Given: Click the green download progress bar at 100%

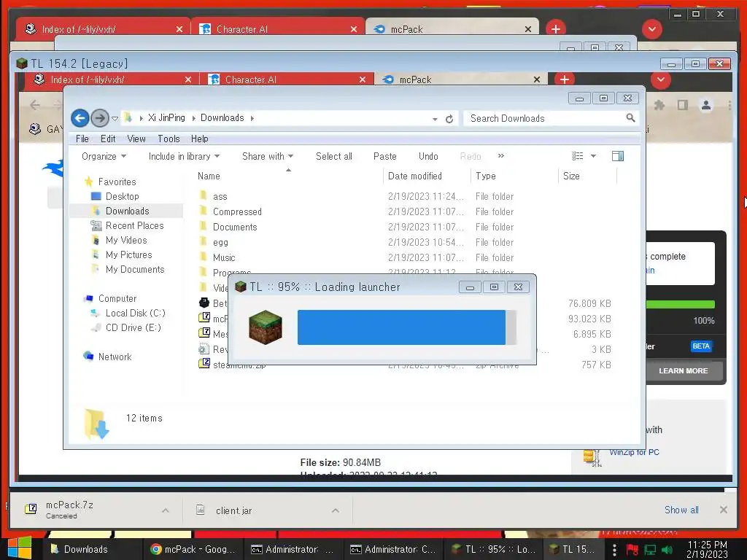Looking at the screenshot, I should pos(681,304).
